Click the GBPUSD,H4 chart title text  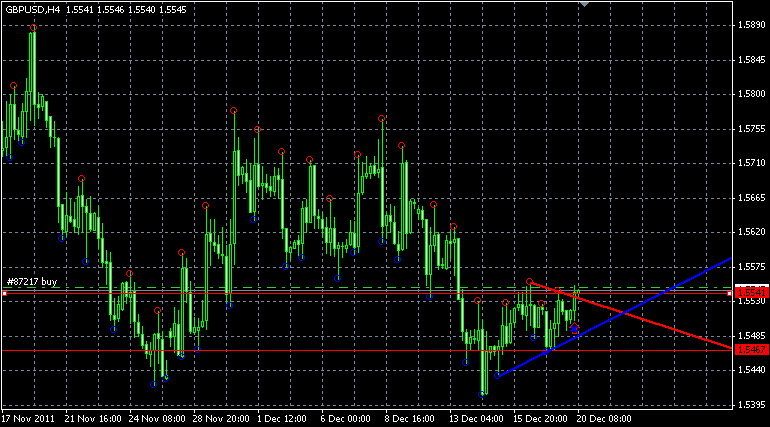[x=32, y=9]
